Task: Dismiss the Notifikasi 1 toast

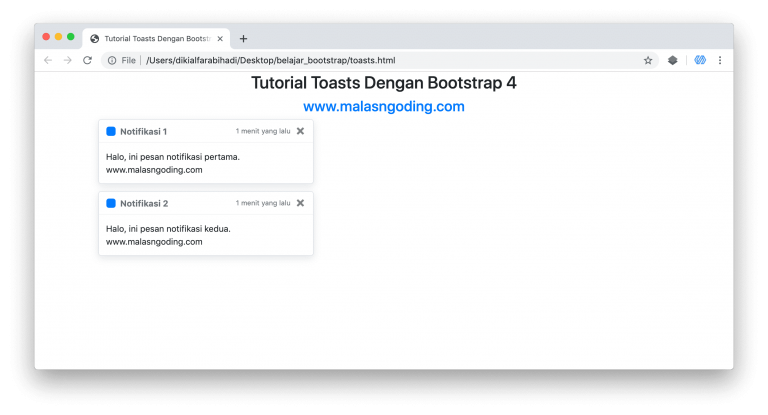Action: click(x=300, y=131)
